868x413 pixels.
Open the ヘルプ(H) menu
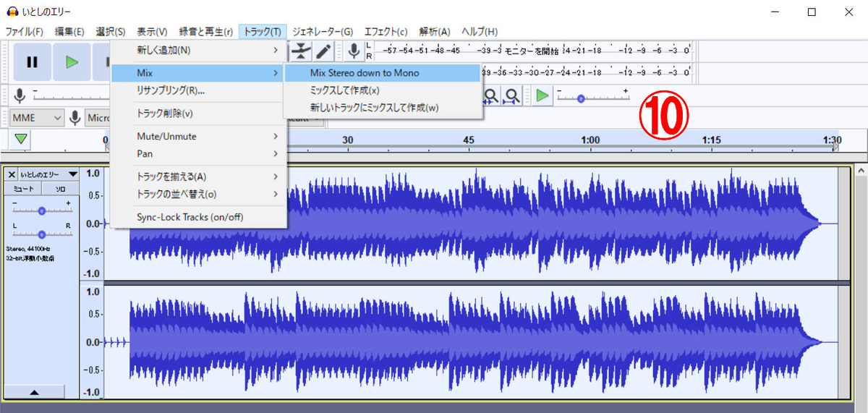point(480,32)
